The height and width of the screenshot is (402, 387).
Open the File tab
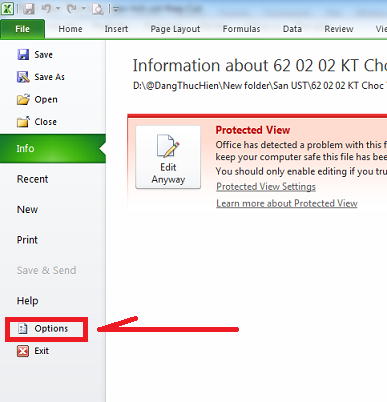tap(23, 29)
